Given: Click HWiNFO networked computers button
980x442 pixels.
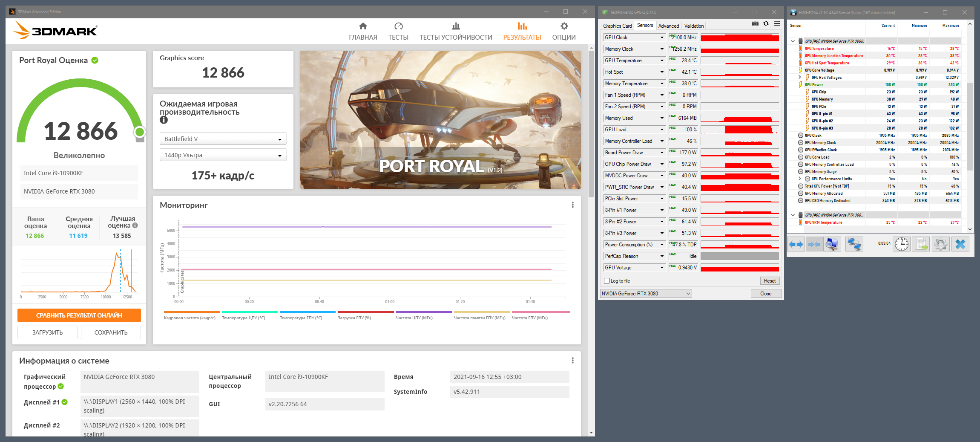Looking at the screenshot, I should (x=854, y=244).
